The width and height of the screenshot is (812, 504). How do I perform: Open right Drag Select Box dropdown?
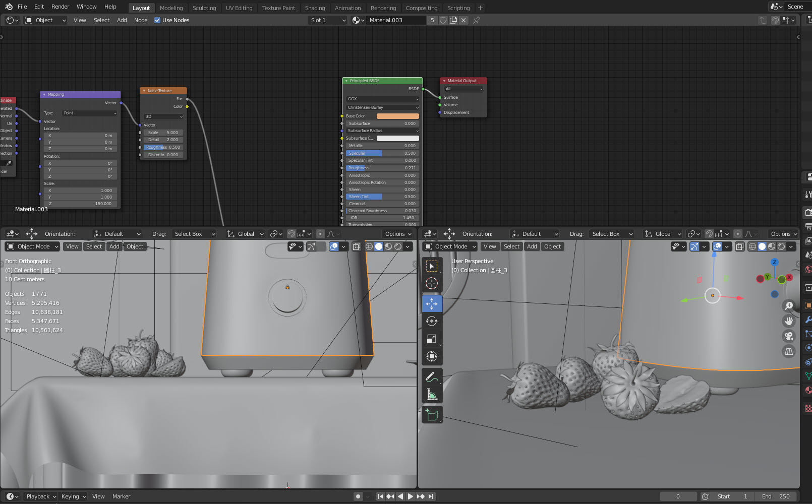click(x=611, y=234)
